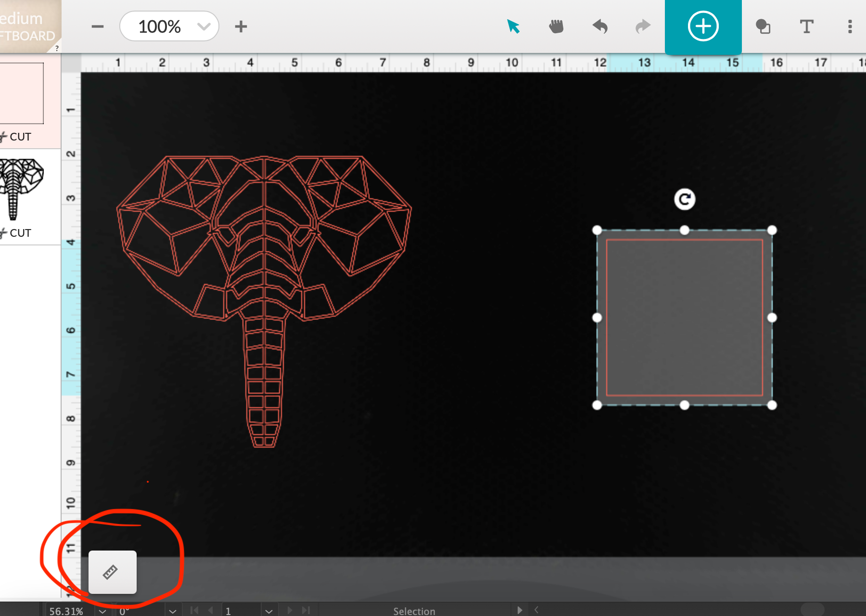Select the arrow pointer tool
Screen dimensions: 866x616
pyautogui.click(x=513, y=26)
